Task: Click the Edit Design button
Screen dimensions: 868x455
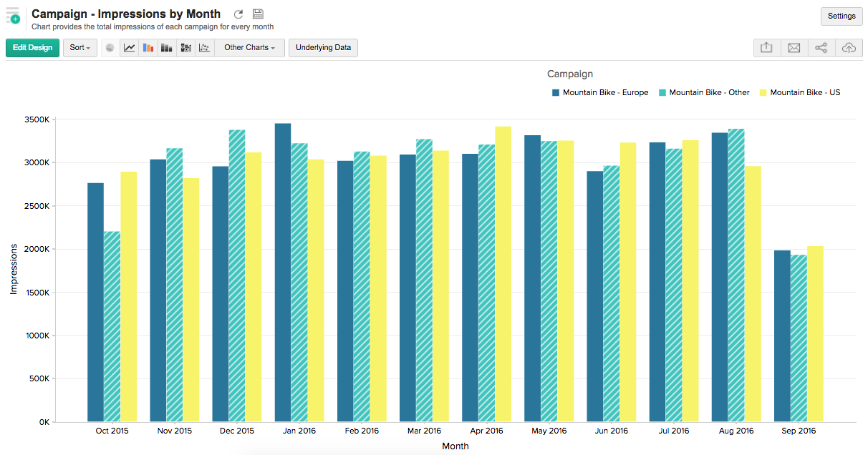Action: (x=32, y=48)
